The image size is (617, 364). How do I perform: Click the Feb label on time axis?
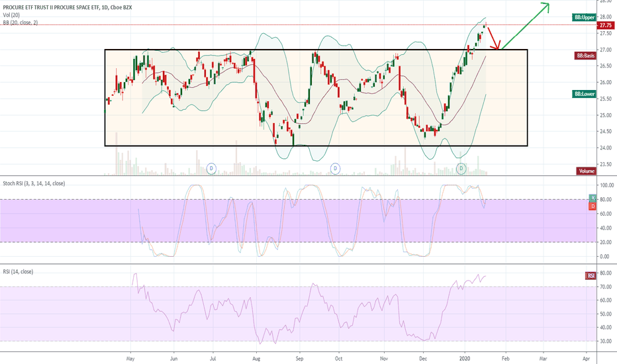coord(506,359)
